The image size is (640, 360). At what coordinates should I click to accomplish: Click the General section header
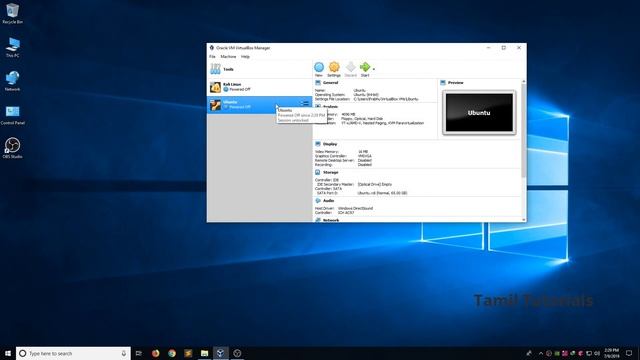click(331, 83)
